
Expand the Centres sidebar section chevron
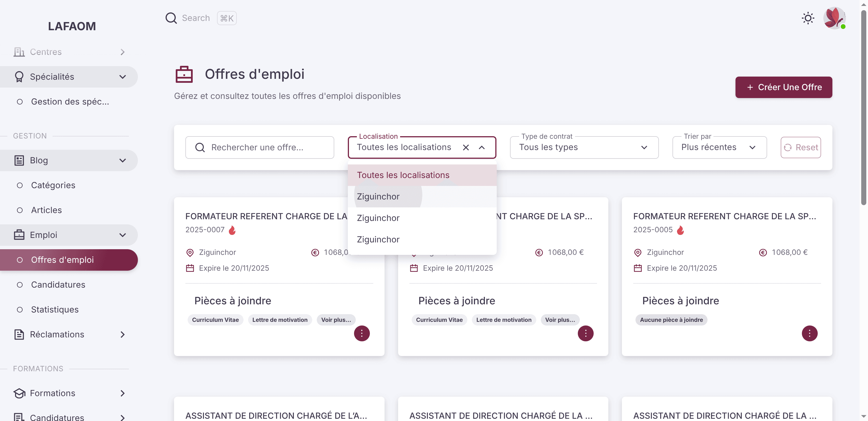coord(123,52)
